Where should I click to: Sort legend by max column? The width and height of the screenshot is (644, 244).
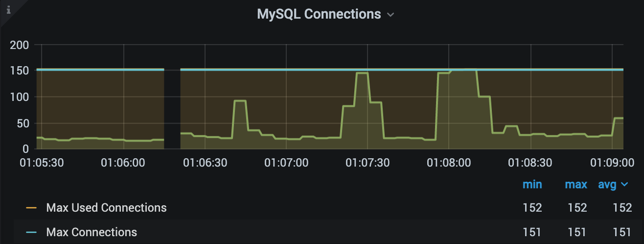(x=576, y=185)
